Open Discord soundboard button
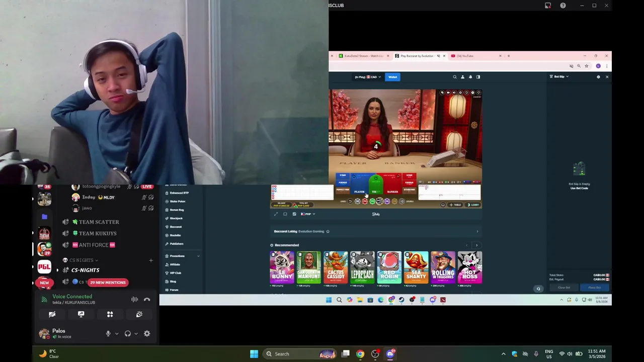 (139, 314)
